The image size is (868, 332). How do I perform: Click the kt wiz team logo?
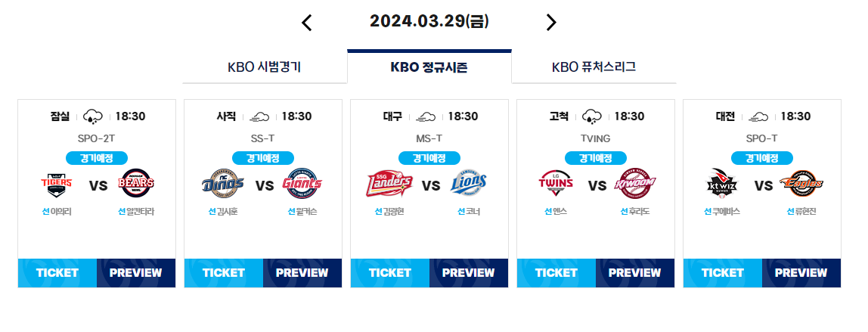pos(722,184)
